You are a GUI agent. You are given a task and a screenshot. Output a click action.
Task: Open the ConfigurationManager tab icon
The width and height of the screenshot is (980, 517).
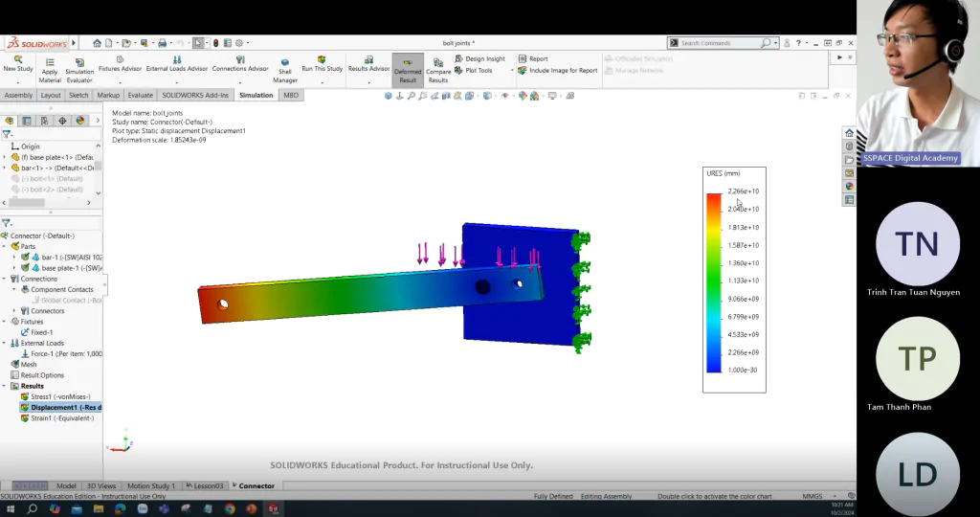click(x=44, y=121)
